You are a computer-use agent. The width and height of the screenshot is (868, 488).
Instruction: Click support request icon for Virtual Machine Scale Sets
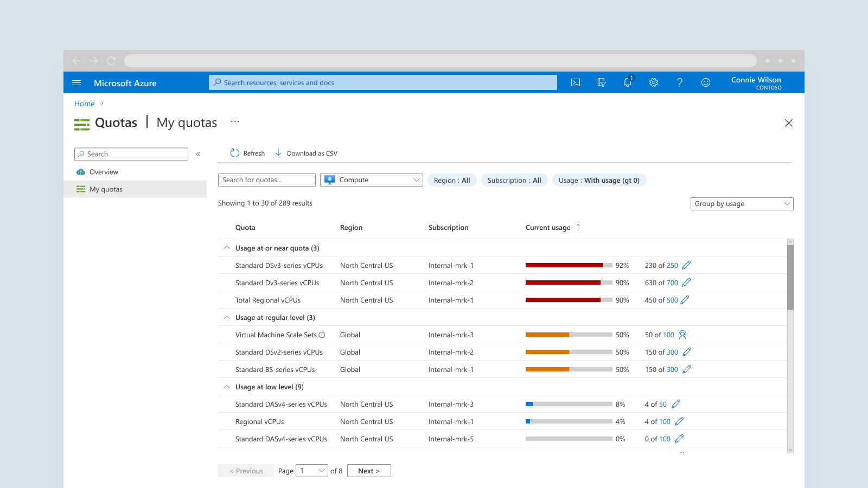tap(682, 335)
